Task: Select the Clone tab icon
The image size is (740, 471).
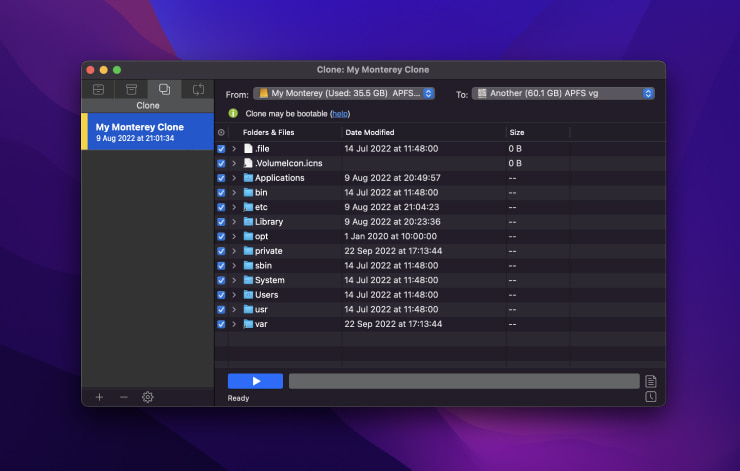Action: [x=164, y=89]
